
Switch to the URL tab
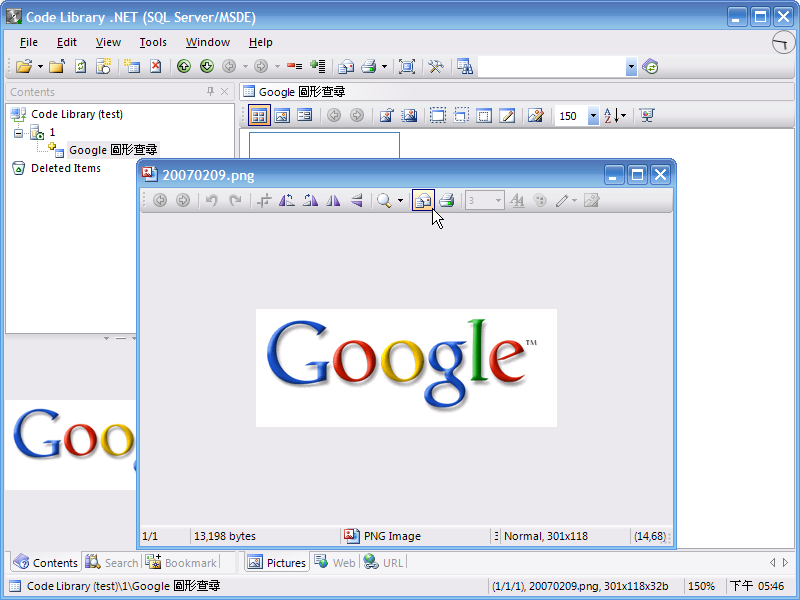point(384,562)
